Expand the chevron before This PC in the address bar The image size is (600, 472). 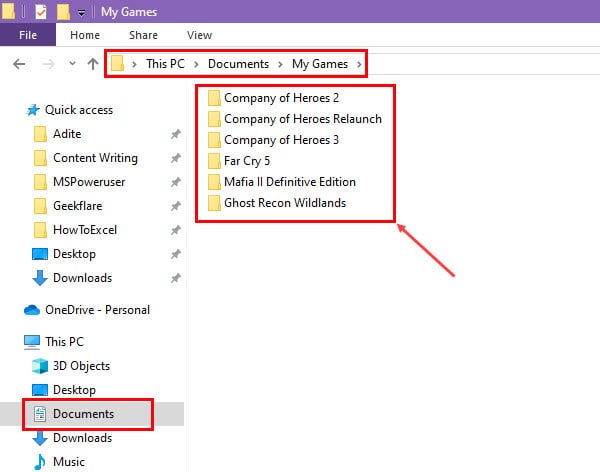134,64
